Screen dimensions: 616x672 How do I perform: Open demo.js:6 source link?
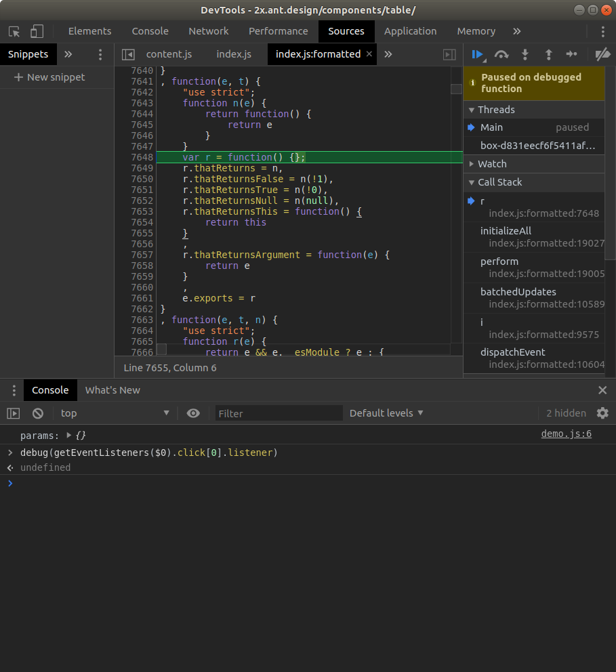point(566,434)
